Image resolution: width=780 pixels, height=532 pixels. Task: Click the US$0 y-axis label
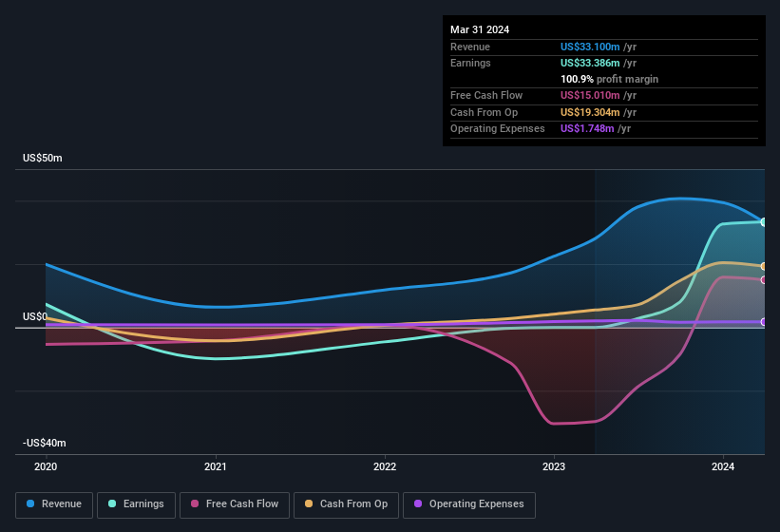pyautogui.click(x=35, y=316)
